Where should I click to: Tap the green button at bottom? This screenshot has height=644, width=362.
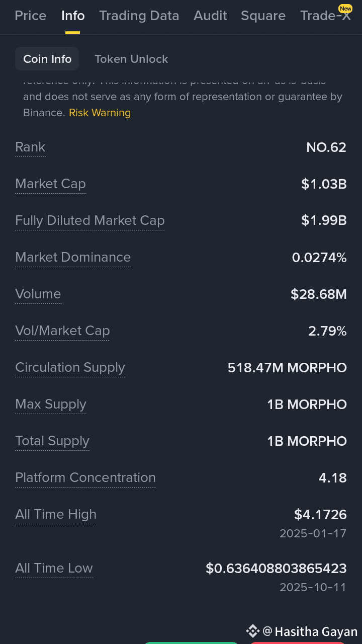pos(191,642)
